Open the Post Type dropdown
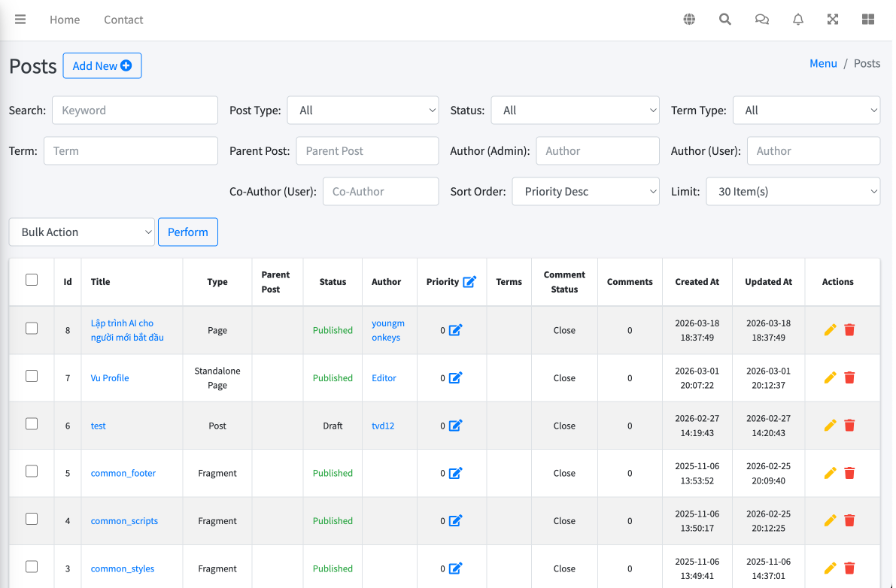Image resolution: width=896 pixels, height=588 pixels. click(x=363, y=111)
